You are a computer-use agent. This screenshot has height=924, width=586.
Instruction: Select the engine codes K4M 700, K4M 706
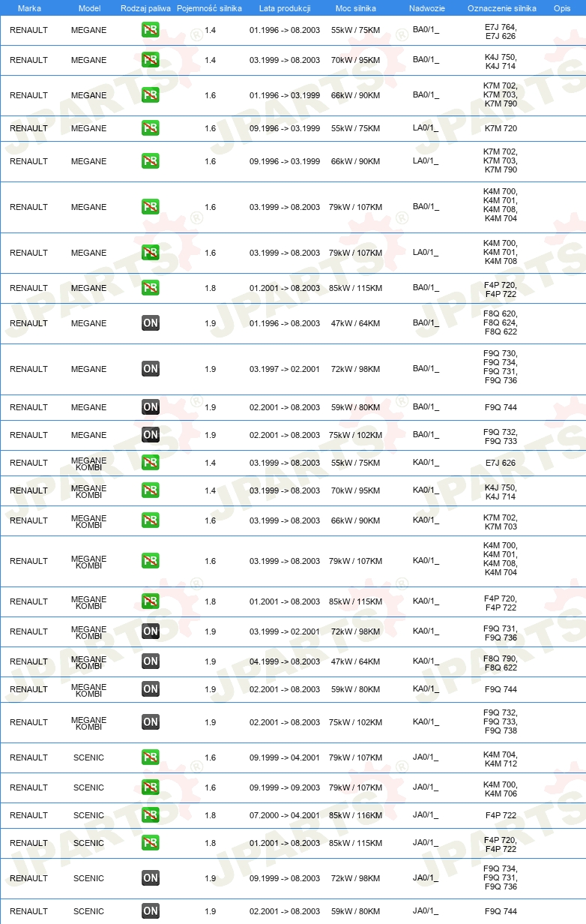coord(501,789)
